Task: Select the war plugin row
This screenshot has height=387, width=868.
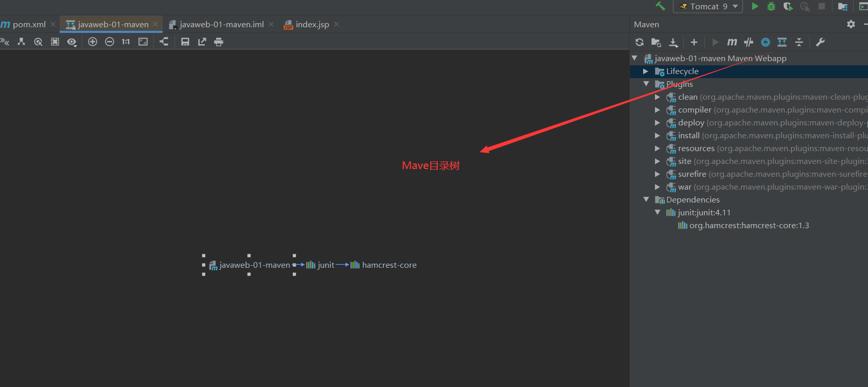Action: pos(749,187)
